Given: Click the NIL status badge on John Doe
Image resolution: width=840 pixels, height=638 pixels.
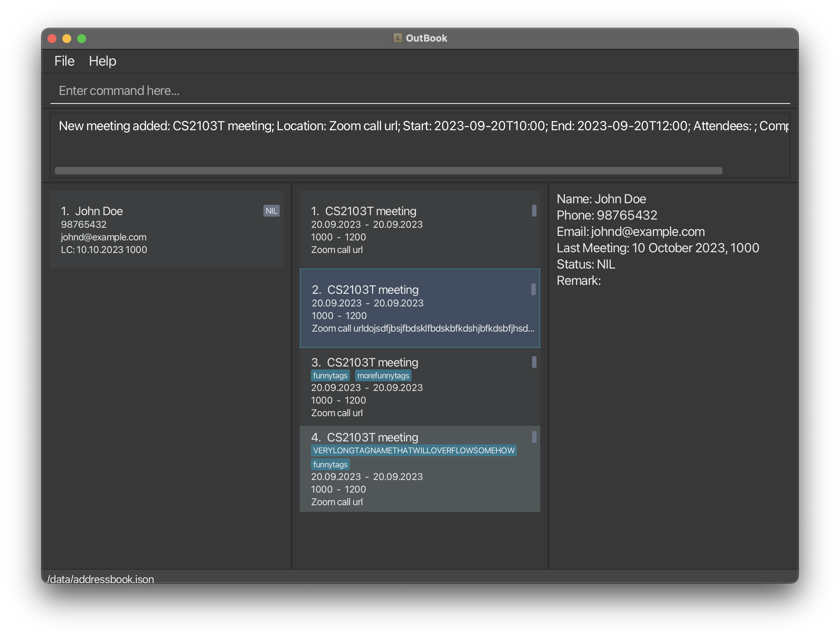Looking at the screenshot, I should 271,211.
